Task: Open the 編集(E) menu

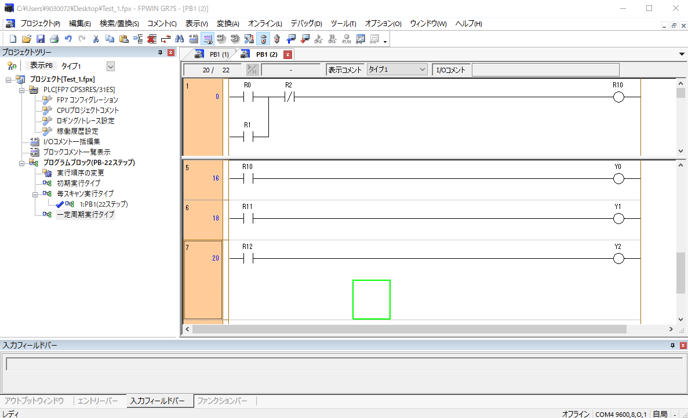Action: click(x=80, y=24)
